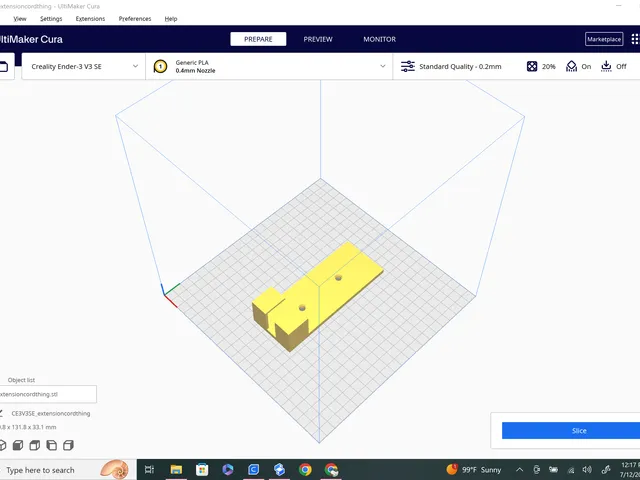This screenshot has height=480, width=640.
Task: Switch to the top view cube icon
Action: click(x=35, y=445)
